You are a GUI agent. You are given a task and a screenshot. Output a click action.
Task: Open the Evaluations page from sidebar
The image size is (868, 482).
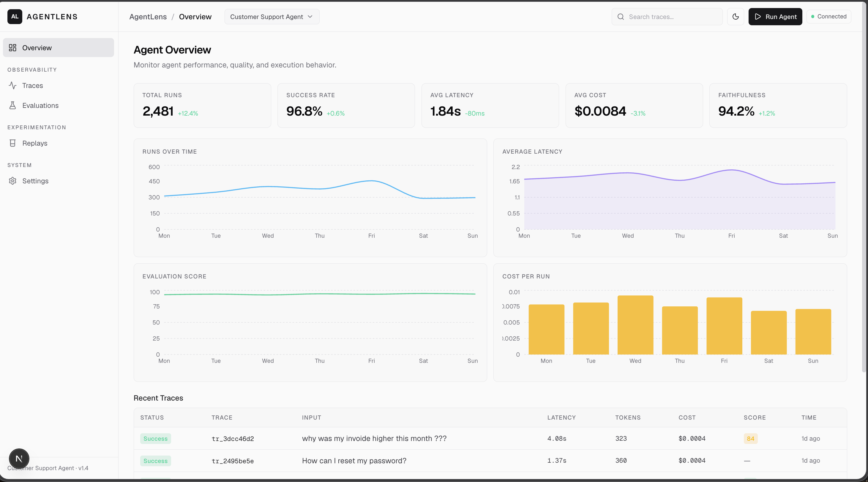point(58,105)
